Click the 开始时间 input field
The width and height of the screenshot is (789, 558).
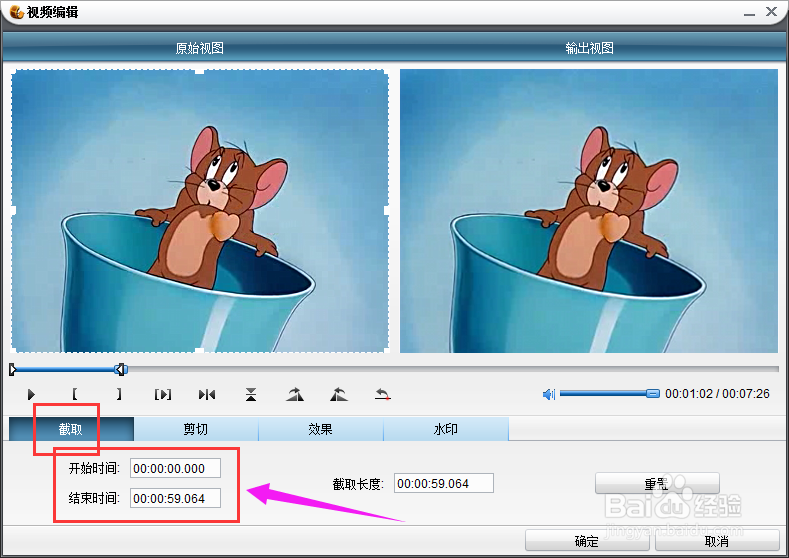point(175,468)
